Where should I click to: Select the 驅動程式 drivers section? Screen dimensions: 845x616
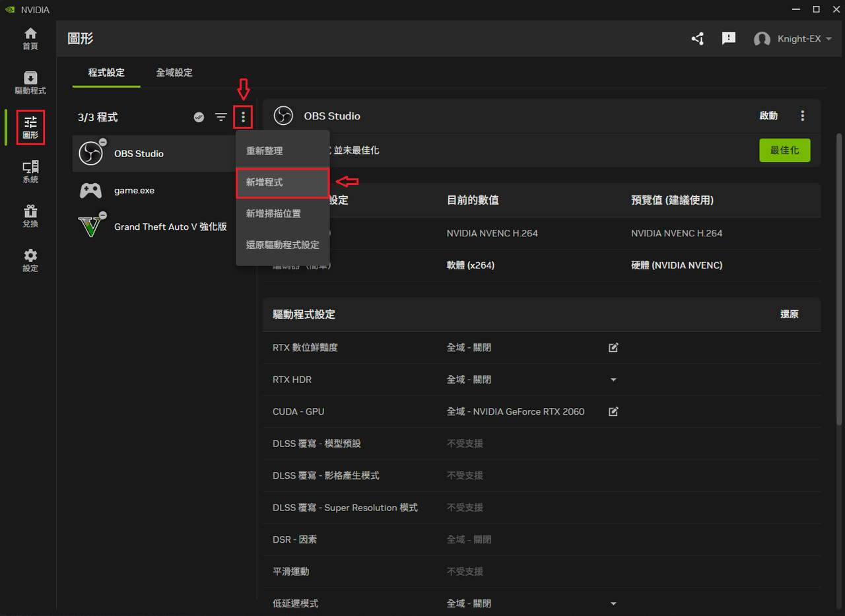click(30, 83)
